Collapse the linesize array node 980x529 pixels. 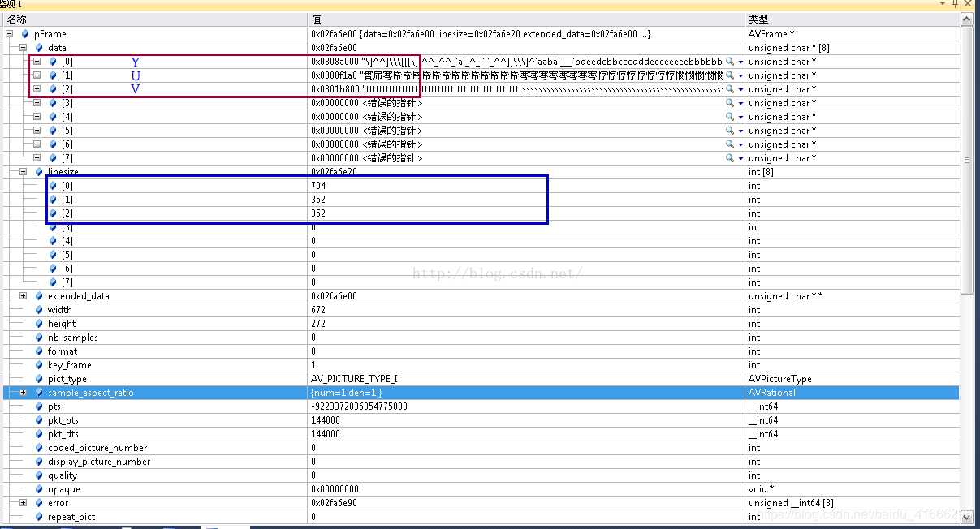23,172
